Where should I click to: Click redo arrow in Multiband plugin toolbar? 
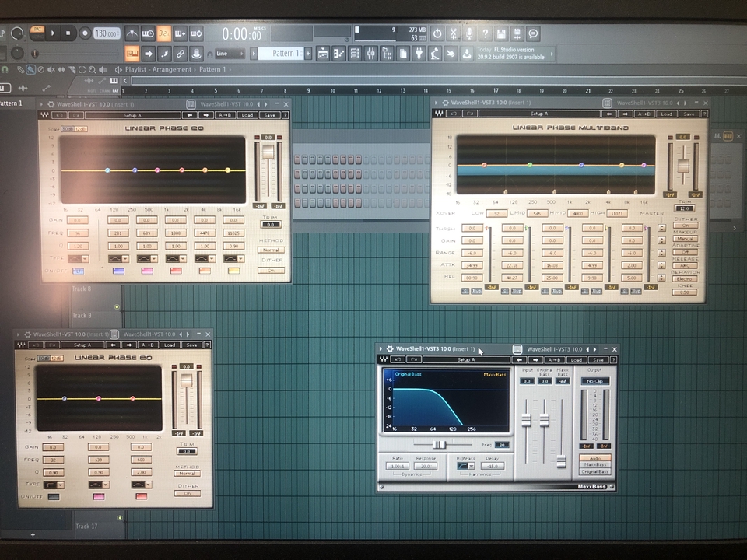tap(470, 114)
